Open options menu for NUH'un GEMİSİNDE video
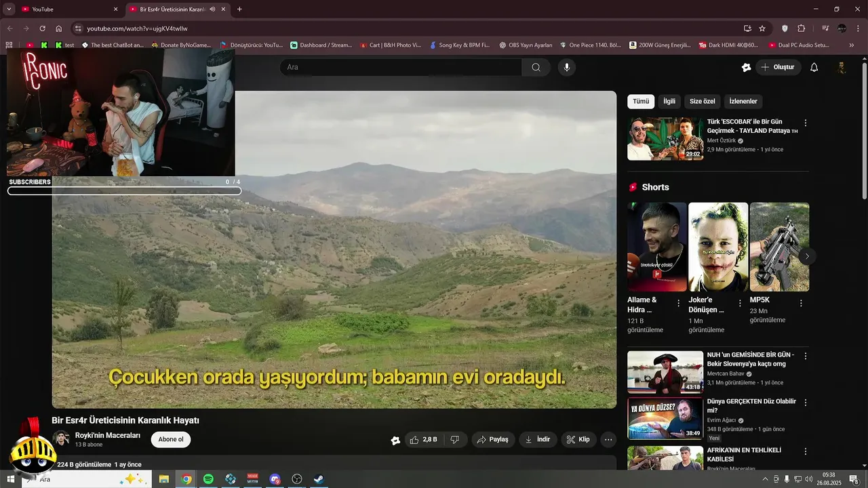The height and width of the screenshot is (488, 868). (x=806, y=356)
